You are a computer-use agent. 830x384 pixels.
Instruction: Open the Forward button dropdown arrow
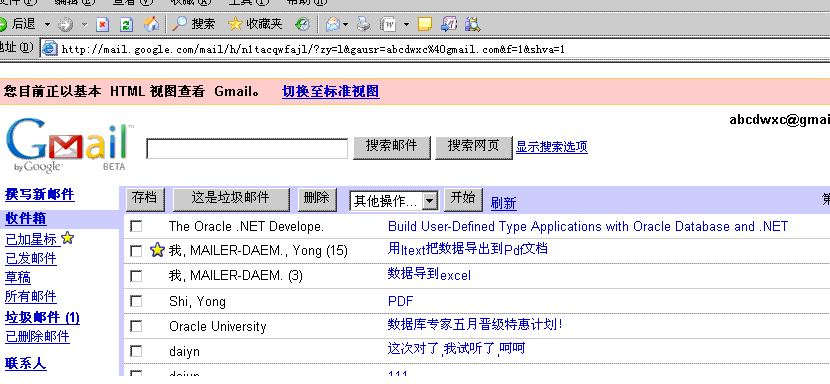(x=84, y=24)
